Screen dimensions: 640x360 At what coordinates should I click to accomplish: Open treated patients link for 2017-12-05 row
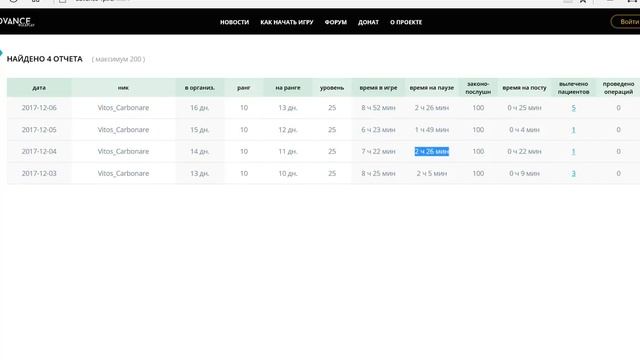pos(573,130)
